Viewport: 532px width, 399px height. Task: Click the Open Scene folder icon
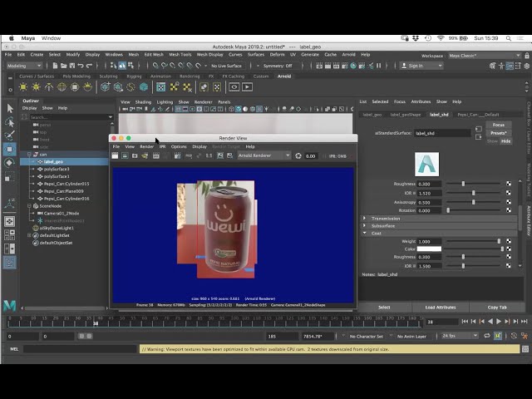tap(63, 66)
